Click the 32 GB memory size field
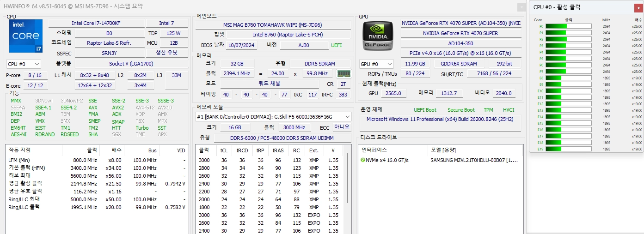644x234 pixels. coord(237,64)
